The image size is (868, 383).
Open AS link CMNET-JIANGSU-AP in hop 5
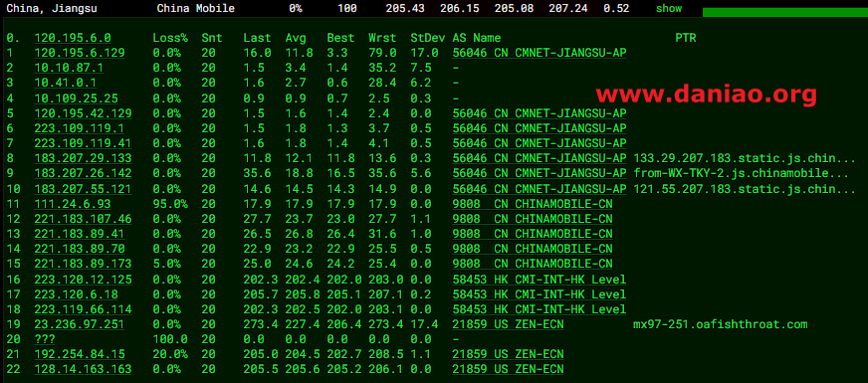540,112
